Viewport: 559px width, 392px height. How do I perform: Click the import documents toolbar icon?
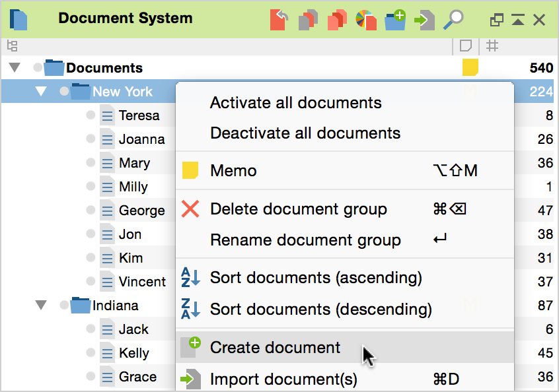(x=424, y=20)
